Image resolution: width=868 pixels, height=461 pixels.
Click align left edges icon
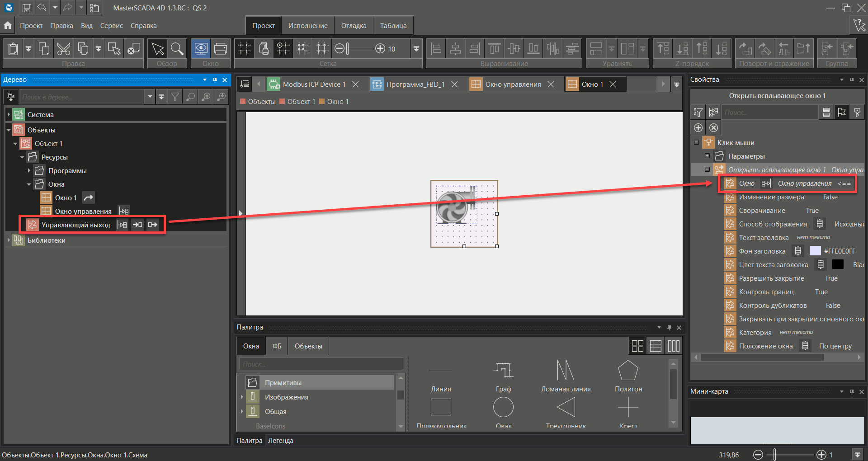coord(436,48)
